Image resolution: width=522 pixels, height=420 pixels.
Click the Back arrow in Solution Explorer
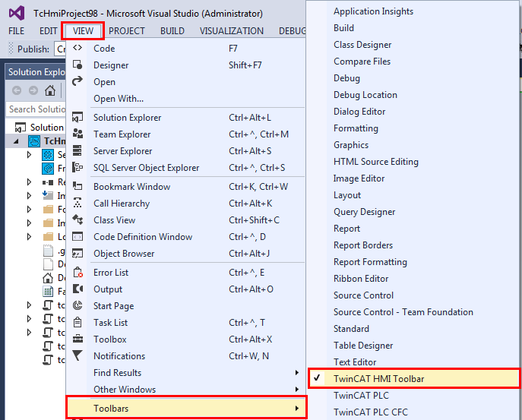tap(17, 90)
